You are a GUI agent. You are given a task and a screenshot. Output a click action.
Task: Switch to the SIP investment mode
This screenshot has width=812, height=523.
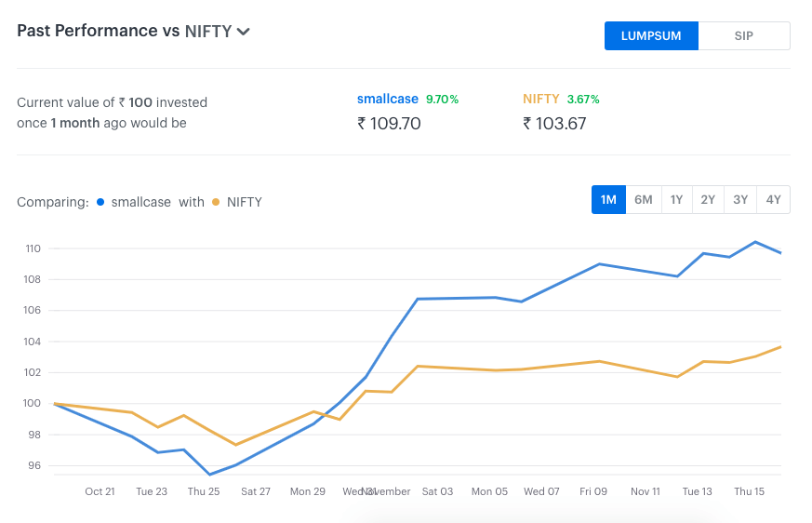tap(744, 35)
